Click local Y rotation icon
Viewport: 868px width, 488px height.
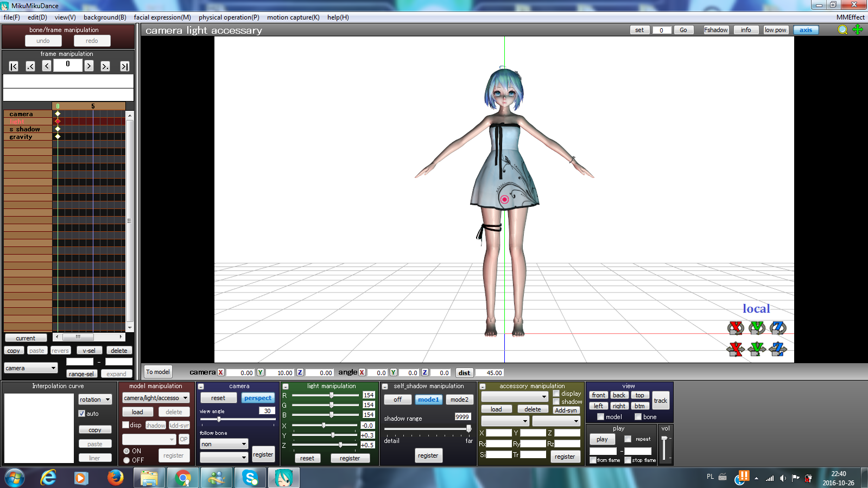(x=757, y=327)
